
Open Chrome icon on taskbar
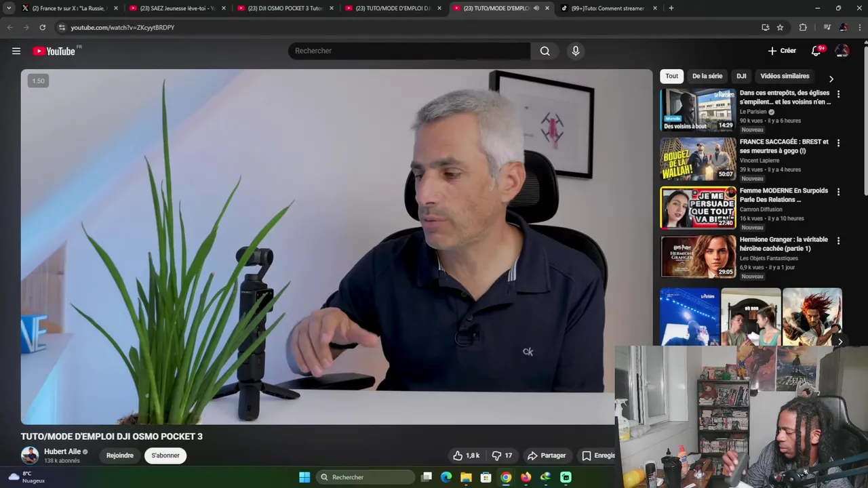[506, 477]
